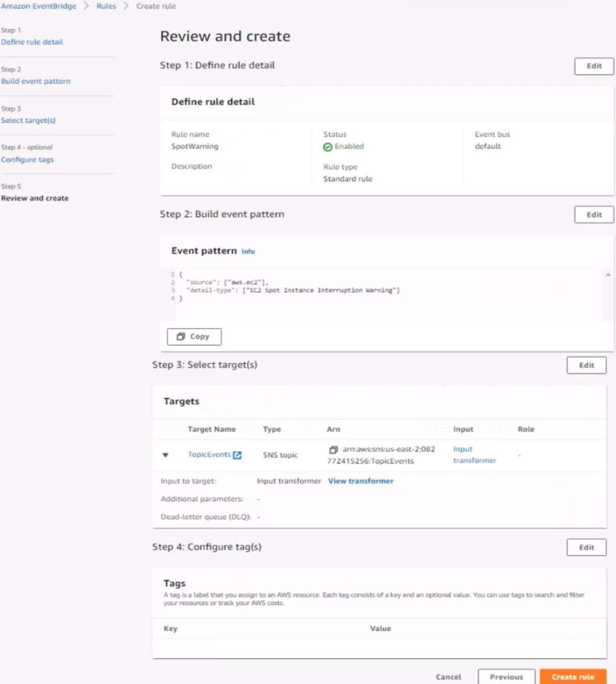Click the Create rule button
This screenshot has height=684, width=616.
point(573,677)
